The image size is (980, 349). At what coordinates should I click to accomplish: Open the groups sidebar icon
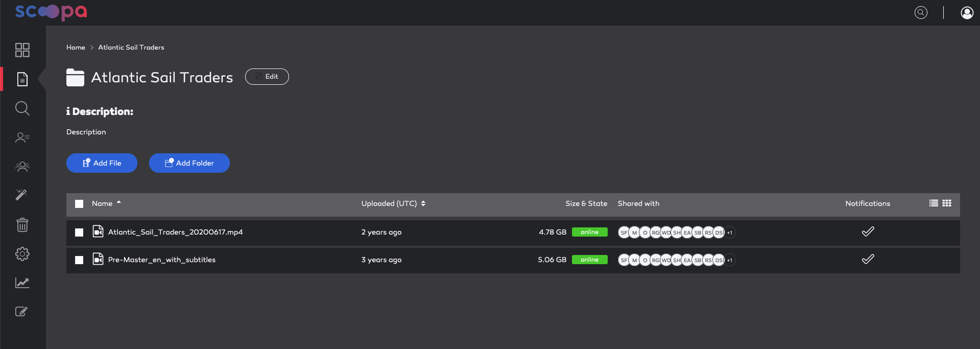pyautogui.click(x=22, y=167)
